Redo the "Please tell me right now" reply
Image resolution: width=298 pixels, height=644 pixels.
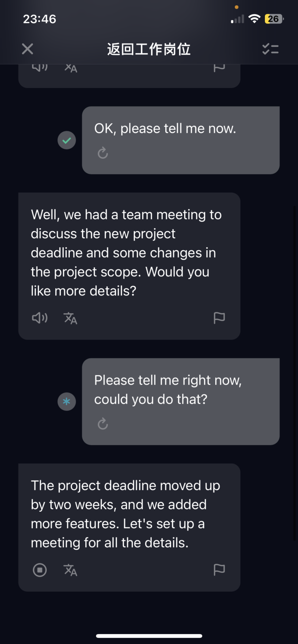(x=103, y=424)
